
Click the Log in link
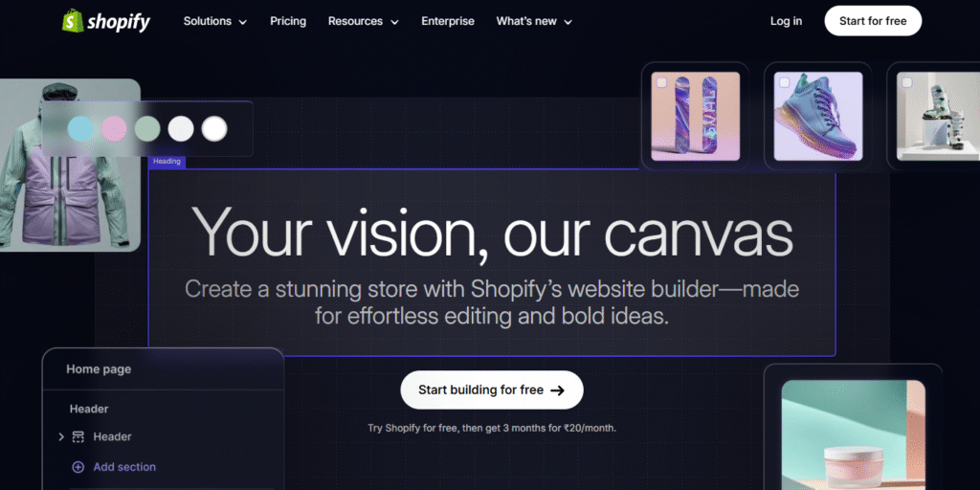pyautogui.click(x=787, y=21)
